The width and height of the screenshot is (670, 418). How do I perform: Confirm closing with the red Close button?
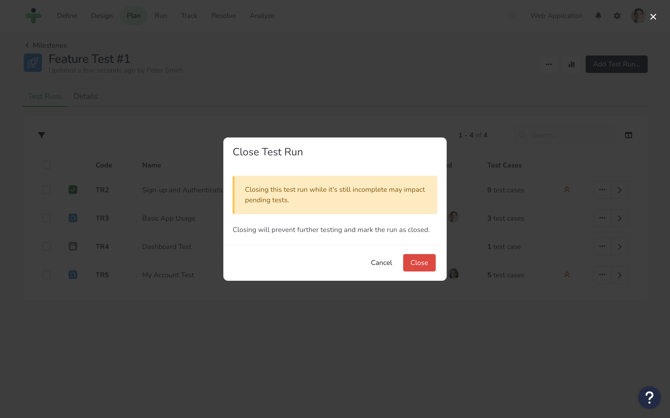[x=419, y=263]
